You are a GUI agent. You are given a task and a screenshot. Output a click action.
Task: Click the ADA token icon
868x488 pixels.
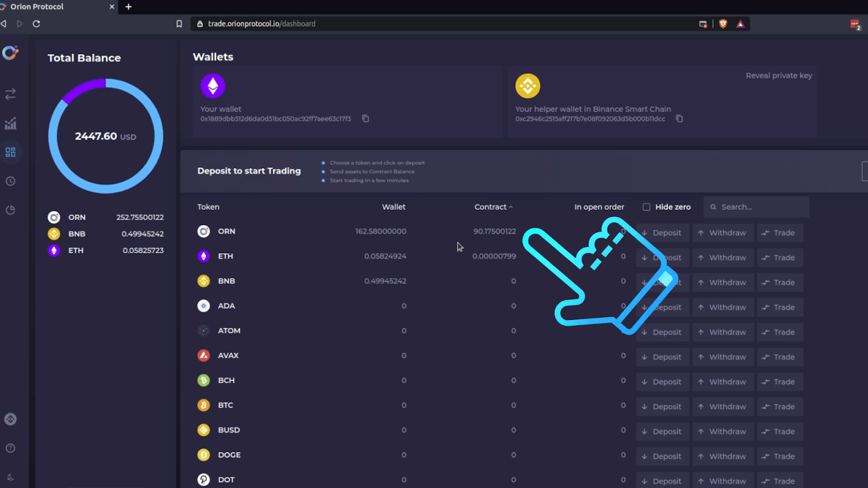pyautogui.click(x=203, y=306)
